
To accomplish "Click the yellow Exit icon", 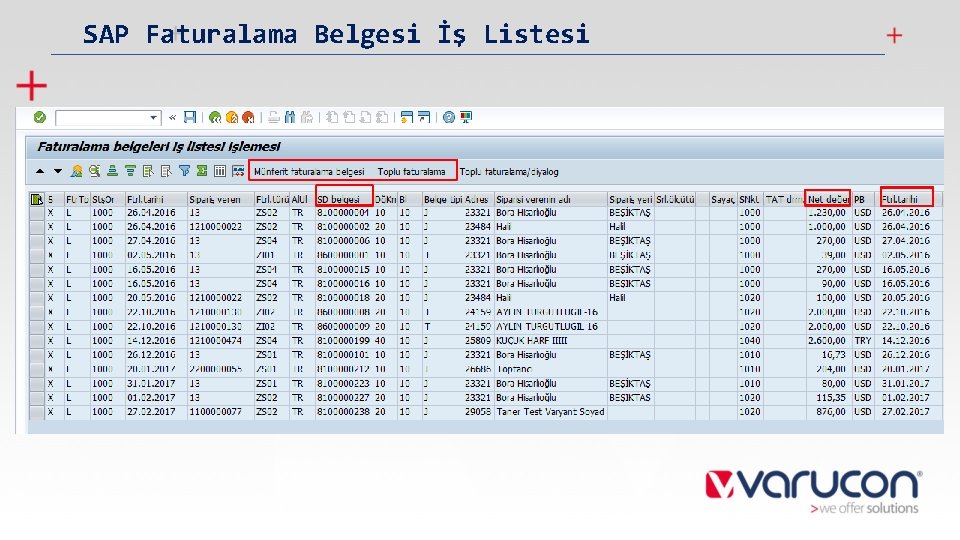I will [x=231, y=117].
